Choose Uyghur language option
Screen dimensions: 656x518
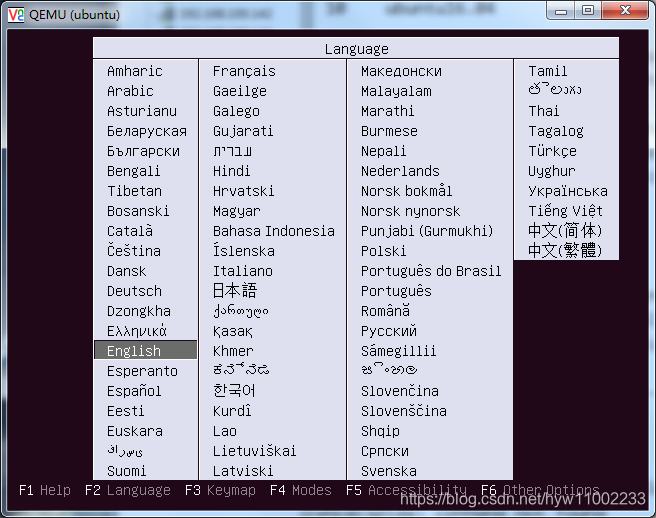point(551,171)
